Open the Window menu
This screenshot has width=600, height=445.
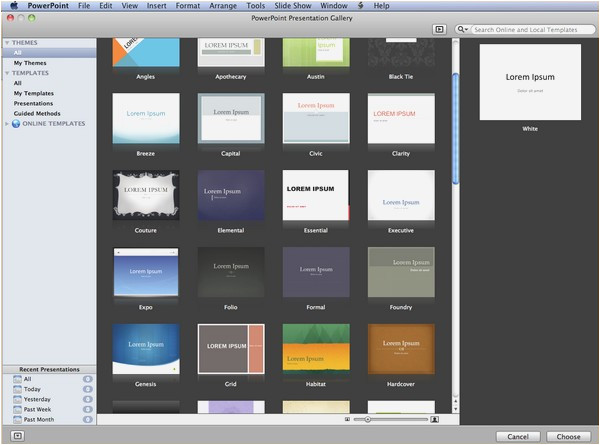(334, 5)
